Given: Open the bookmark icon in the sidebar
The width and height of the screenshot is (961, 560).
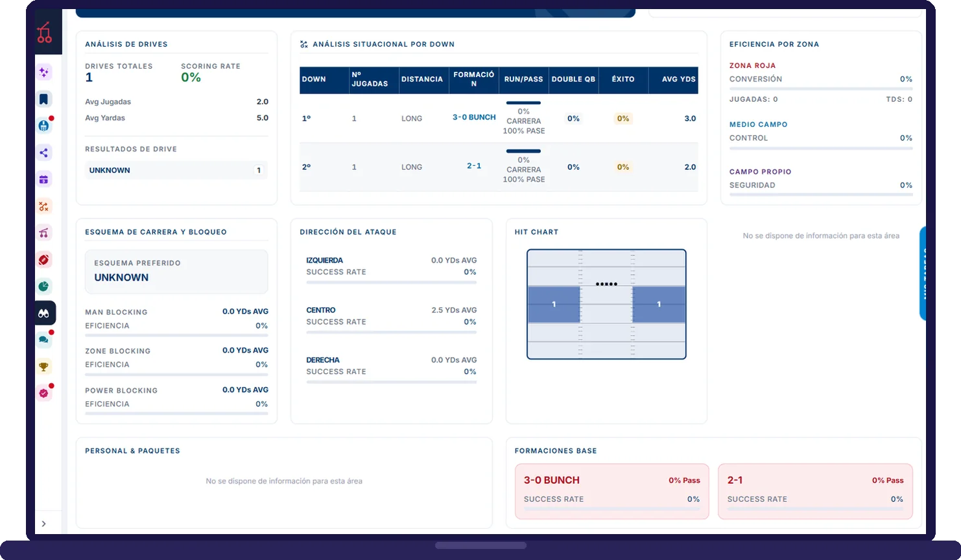Looking at the screenshot, I should (43, 99).
